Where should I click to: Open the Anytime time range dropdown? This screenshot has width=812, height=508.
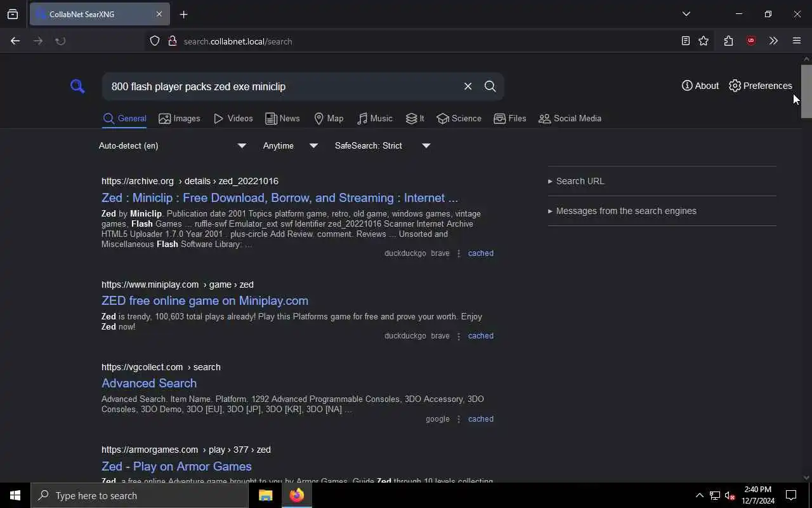click(291, 145)
